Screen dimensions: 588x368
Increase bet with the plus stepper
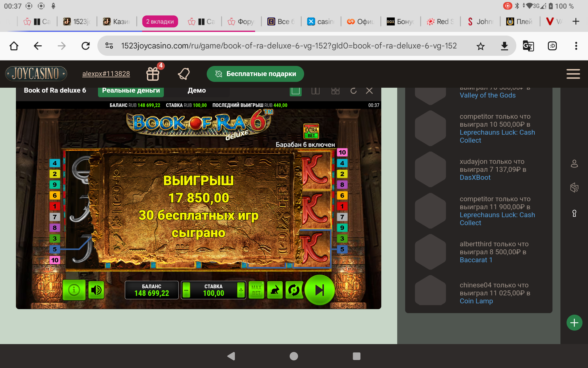pyautogui.click(x=241, y=290)
